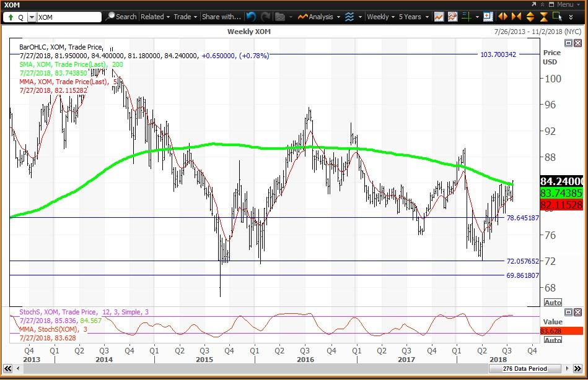The width and height of the screenshot is (588, 380).
Task: Open the Analysis menu
Action: 317,17
